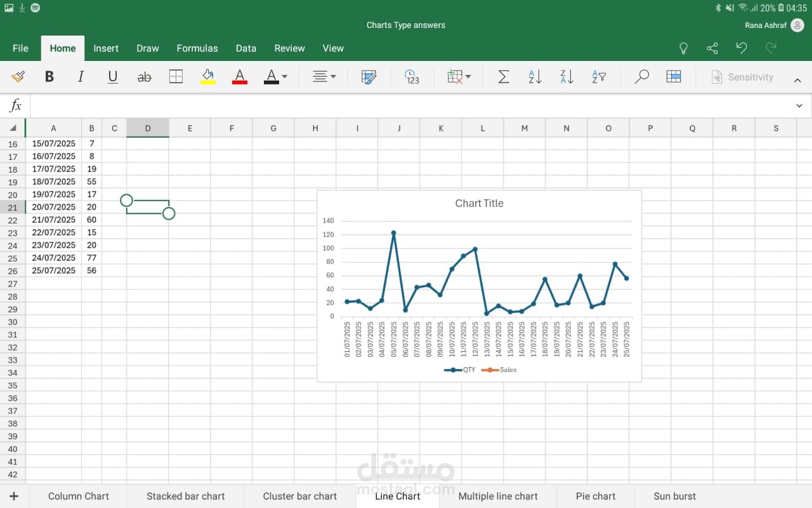The width and height of the screenshot is (812, 508).
Task: Apply strikethrough to text
Action: pyautogui.click(x=145, y=77)
